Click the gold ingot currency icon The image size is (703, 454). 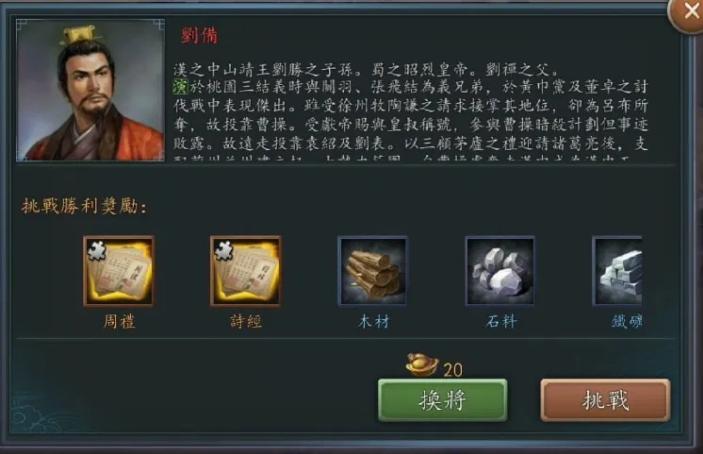[x=422, y=365]
